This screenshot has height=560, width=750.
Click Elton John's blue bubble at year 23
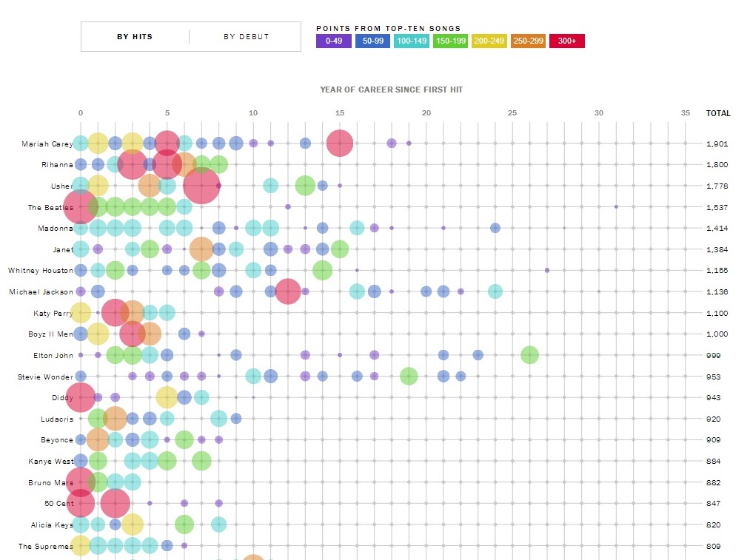[478, 355]
